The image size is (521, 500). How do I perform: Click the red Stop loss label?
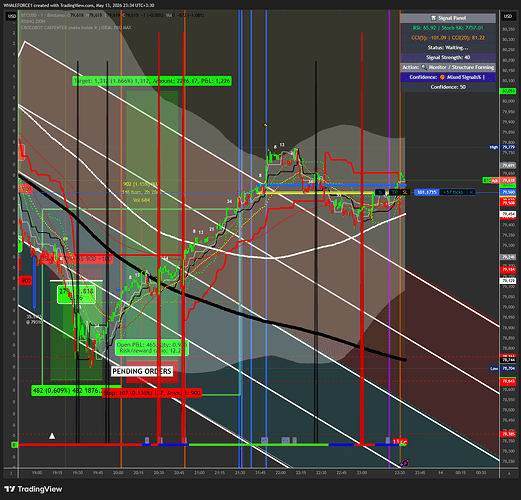click(x=152, y=393)
